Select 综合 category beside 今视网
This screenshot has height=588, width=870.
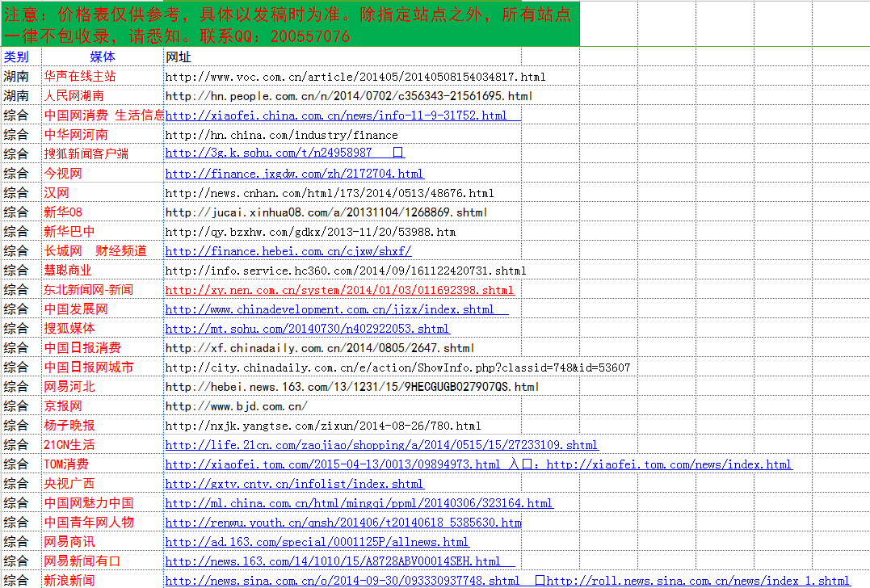coord(22,173)
